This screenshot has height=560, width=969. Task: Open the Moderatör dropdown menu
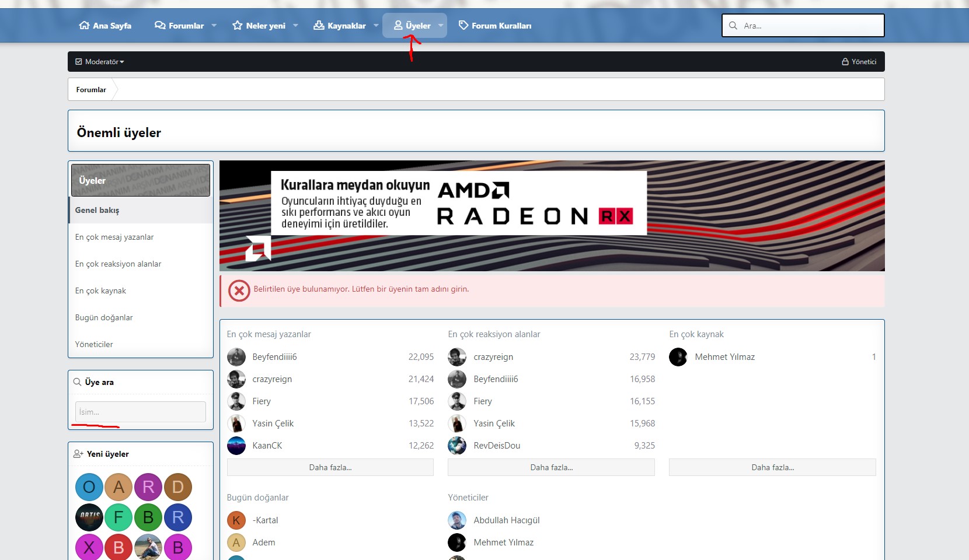100,62
